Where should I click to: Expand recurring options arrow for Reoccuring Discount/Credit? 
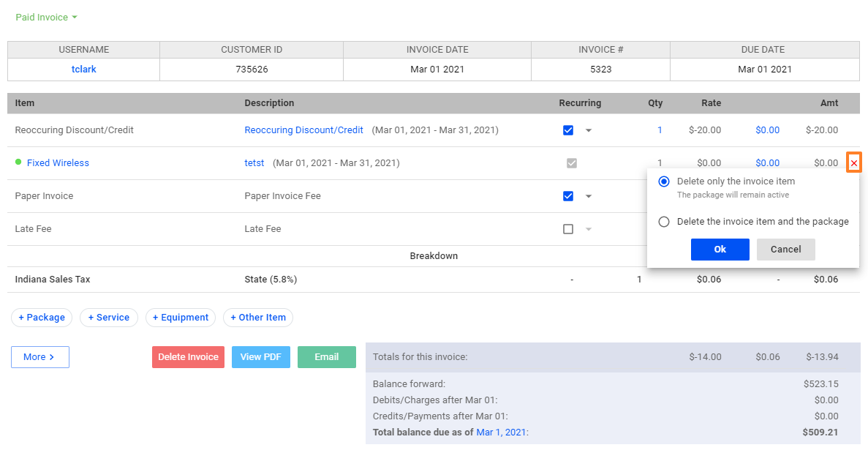pos(589,131)
